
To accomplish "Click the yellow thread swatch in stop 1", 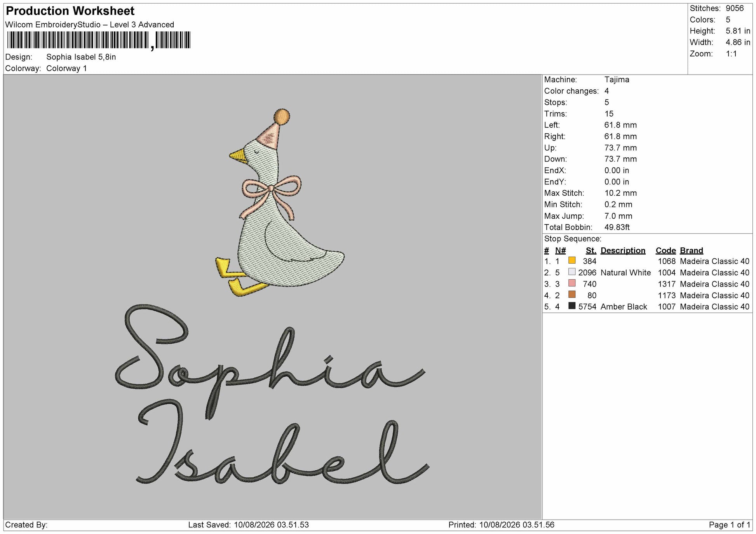I will (572, 261).
